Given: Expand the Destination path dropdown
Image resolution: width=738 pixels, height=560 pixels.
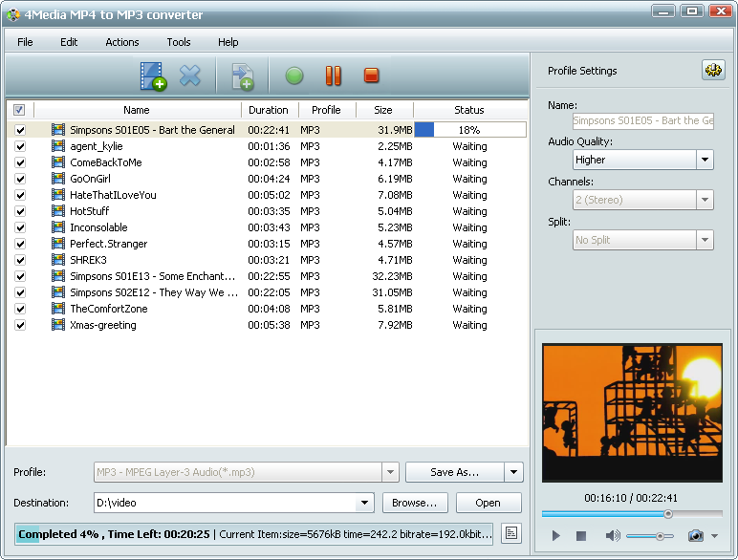Looking at the screenshot, I should pos(364,503).
